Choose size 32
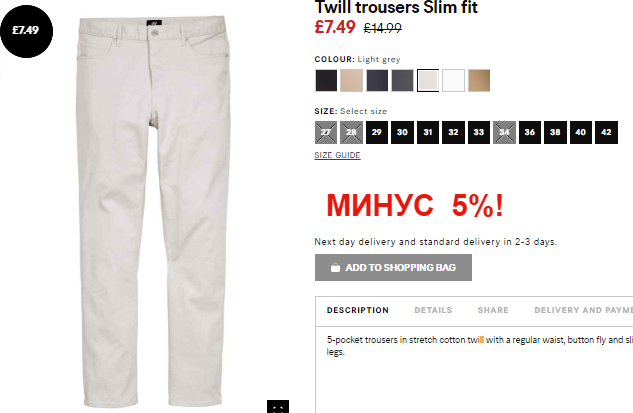Viewport: 633px width, 413px height. tap(453, 132)
